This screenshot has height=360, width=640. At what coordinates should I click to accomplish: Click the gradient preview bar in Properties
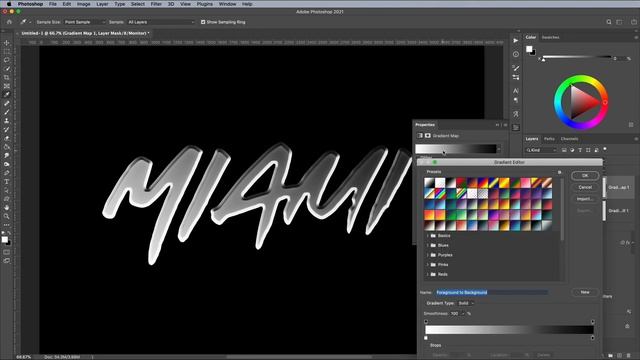456,149
